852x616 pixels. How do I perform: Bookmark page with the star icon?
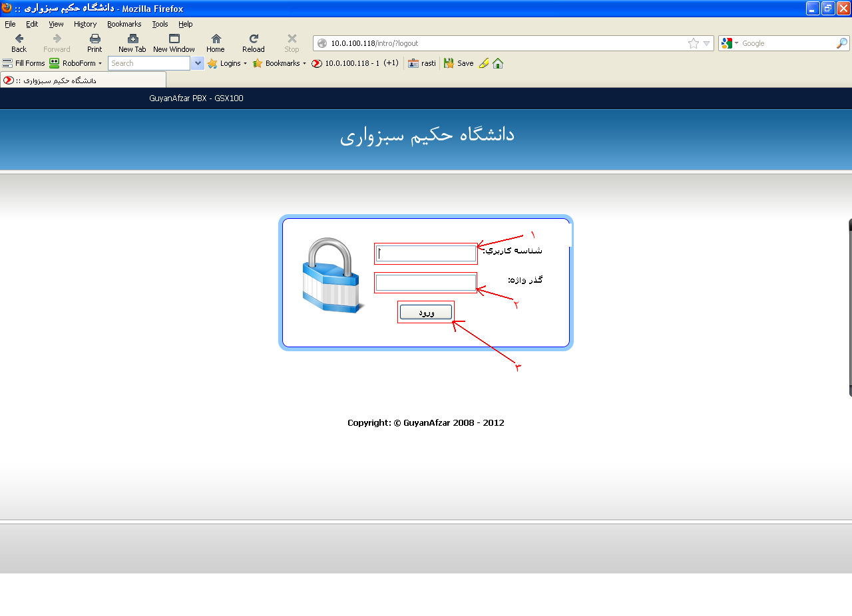[x=694, y=43]
